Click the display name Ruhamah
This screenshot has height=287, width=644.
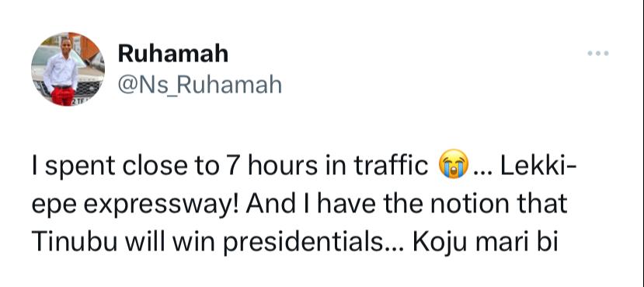[173, 54]
